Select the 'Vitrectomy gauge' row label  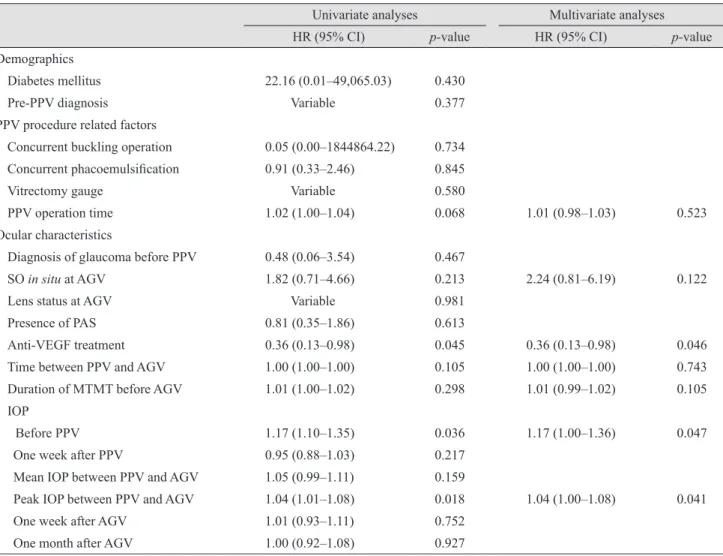click(x=55, y=191)
